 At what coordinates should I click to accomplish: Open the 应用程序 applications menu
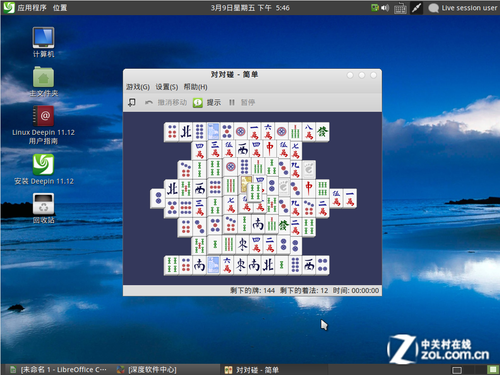click(x=32, y=8)
